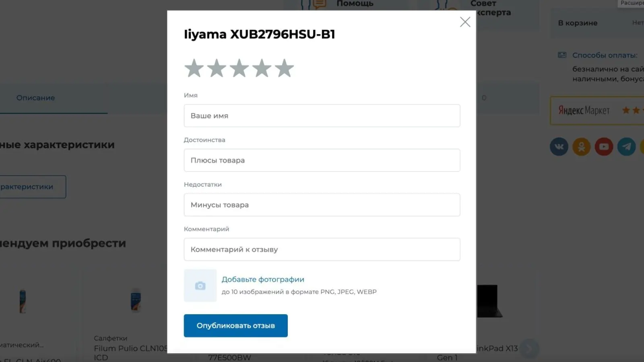Advance recommended products carousel with arrow

click(529, 349)
